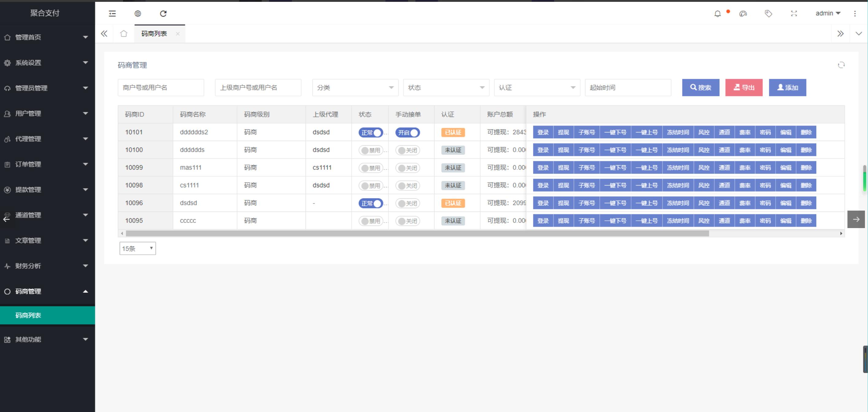This screenshot has width=868, height=412.
Task: Open the theme palette icon
Action: (743, 13)
